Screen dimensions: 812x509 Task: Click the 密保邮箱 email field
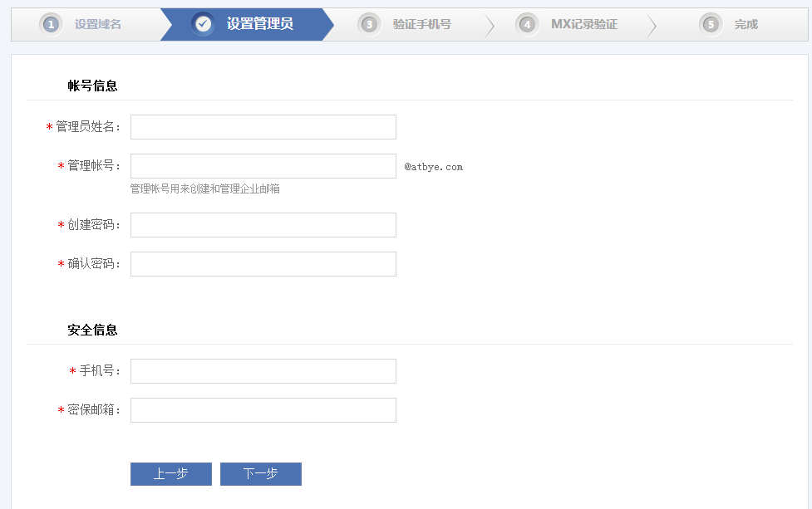263,410
